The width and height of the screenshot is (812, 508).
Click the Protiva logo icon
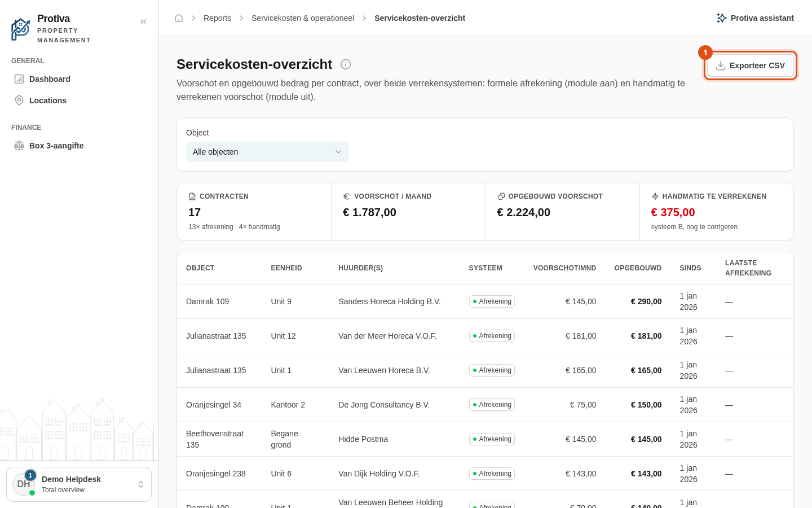(21, 29)
